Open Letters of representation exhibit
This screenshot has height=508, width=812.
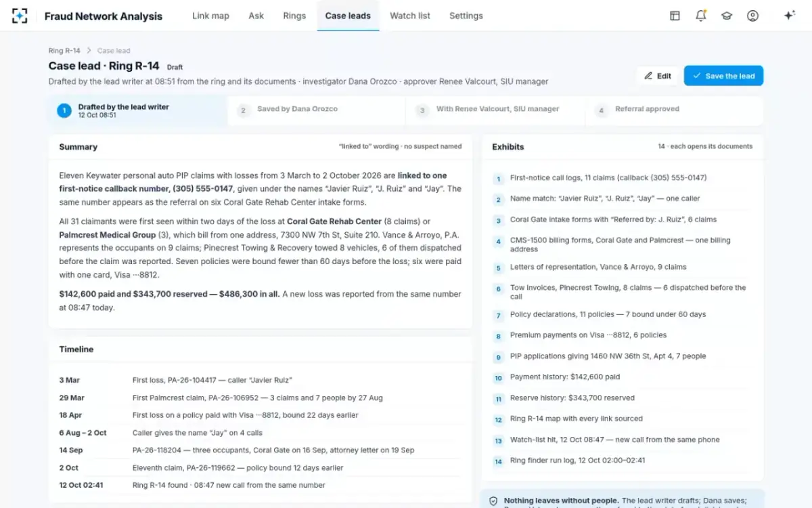[x=623, y=268]
